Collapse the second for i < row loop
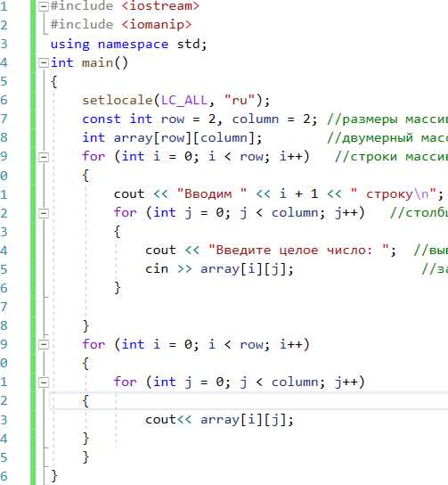The height and width of the screenshot is (485, 448). point(44,344)
